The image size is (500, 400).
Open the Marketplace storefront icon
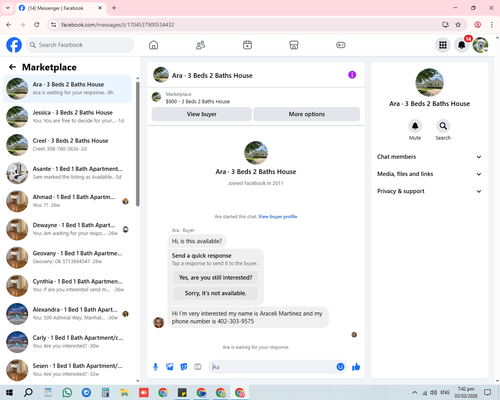pyautogui.click(x=294, y=45)
